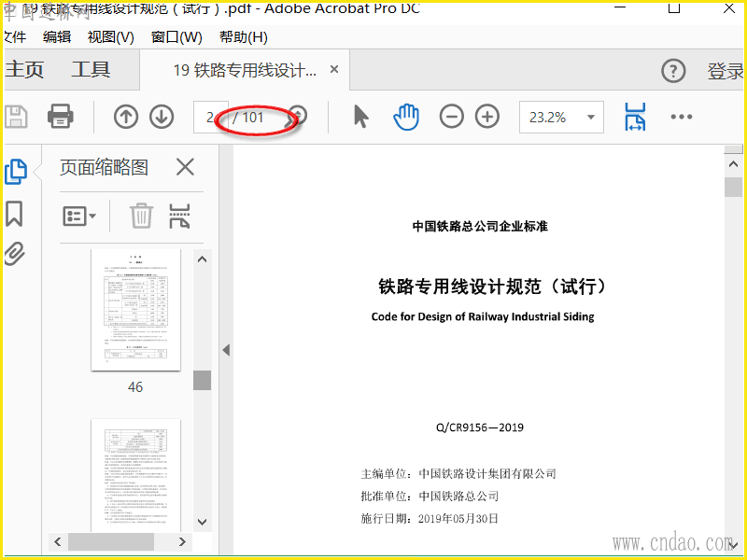
Task: Zoom in with the plus icon
Action: (487, 117)
